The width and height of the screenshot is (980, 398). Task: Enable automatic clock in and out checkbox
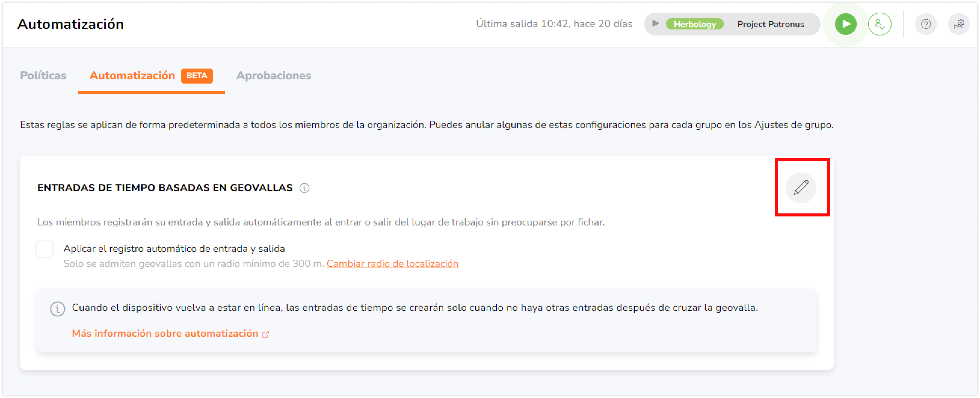pos(45,249)
